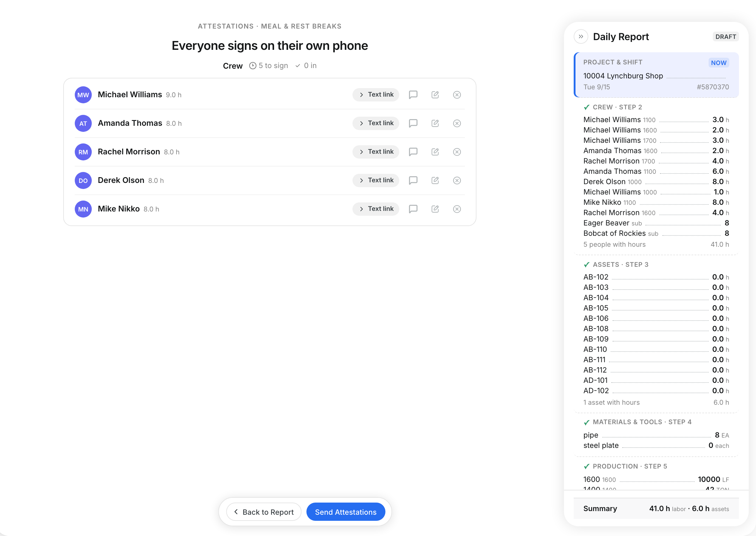The width and height of the screenshot is (756, 536).
Task: Select 'Bobcat of Rockies sub' row
Action: pyautogui.click(x=656, y=233)
